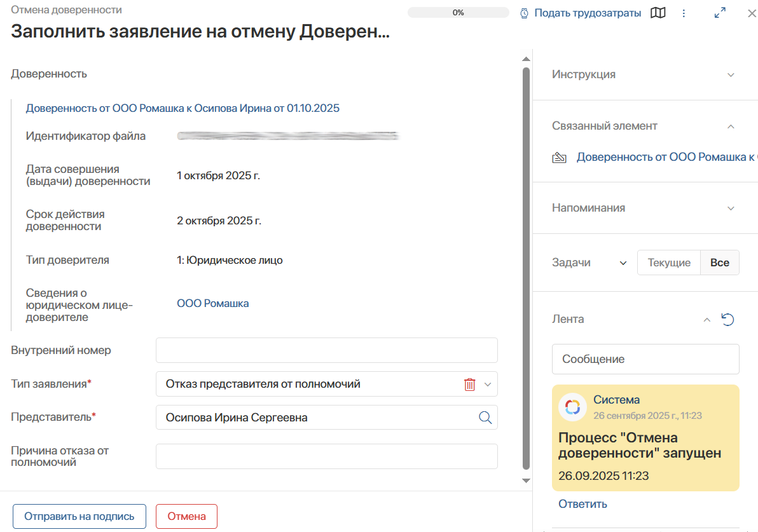Open the Тип заявления dropdown
The width and height of the screenshot is (758, 532).
[x=488, y=384]
